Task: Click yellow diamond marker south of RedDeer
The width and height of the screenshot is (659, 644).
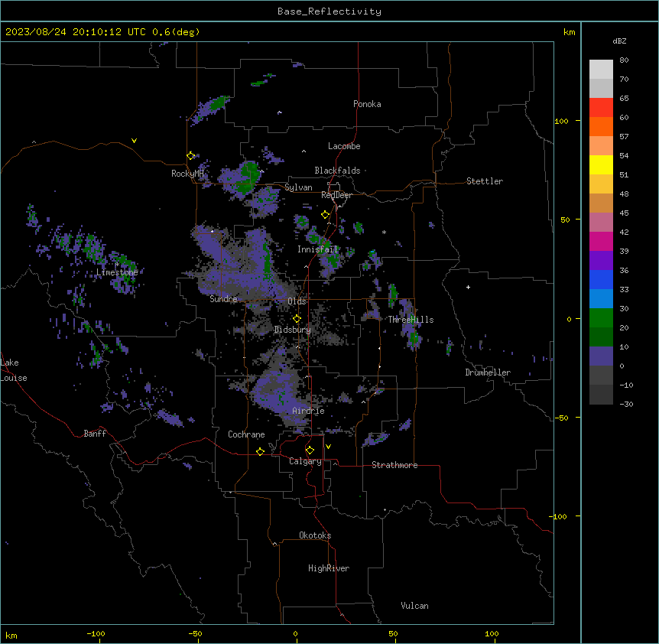Action: coord(325,215)
